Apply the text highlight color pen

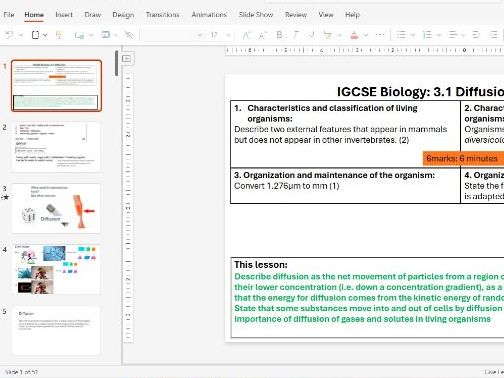(327, 35)
